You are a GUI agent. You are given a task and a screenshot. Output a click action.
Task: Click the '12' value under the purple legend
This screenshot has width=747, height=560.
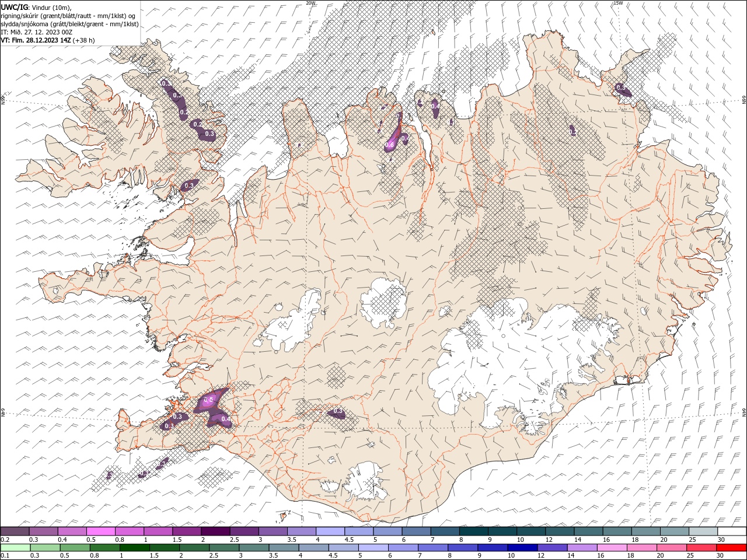click(549, 540)
